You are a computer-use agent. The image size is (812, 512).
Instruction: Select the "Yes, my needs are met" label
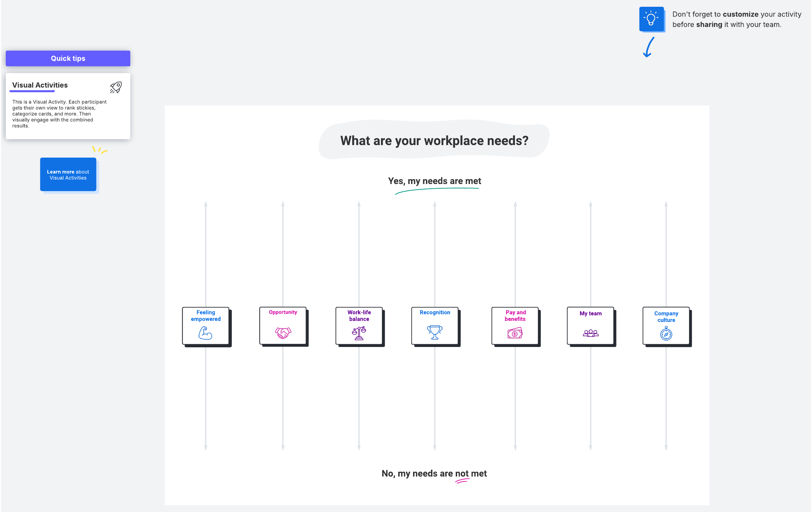[434, 181]
